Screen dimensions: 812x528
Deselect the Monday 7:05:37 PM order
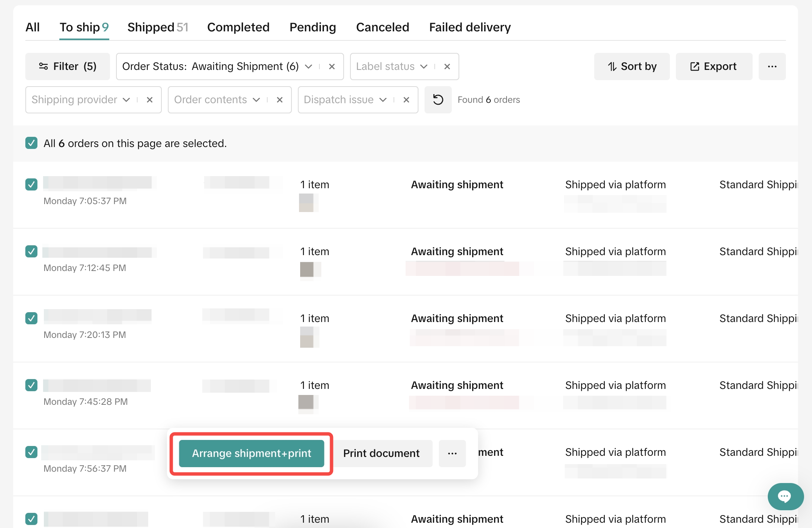coord(31,184)
